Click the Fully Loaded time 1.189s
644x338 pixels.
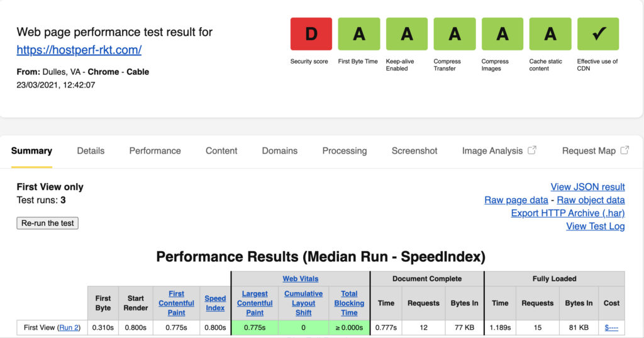click(500, 327)
